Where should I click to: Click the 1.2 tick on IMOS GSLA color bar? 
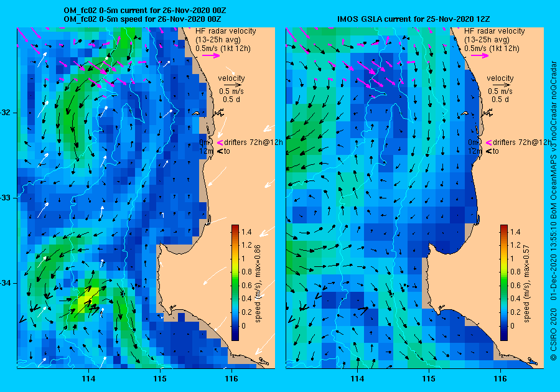(x=515, y=245)
